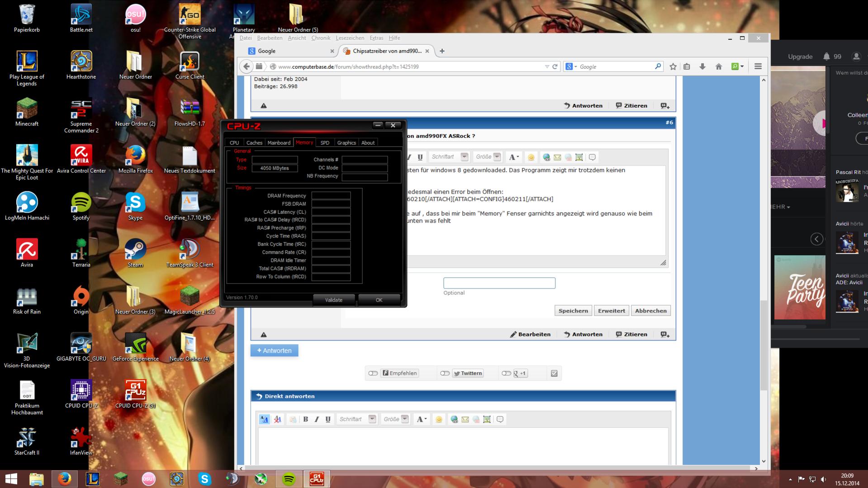The width and height of the screenshot is (868, 488).
Task: Click Bold in the Direkt antworten toolbar
Action: coord(306,419)
